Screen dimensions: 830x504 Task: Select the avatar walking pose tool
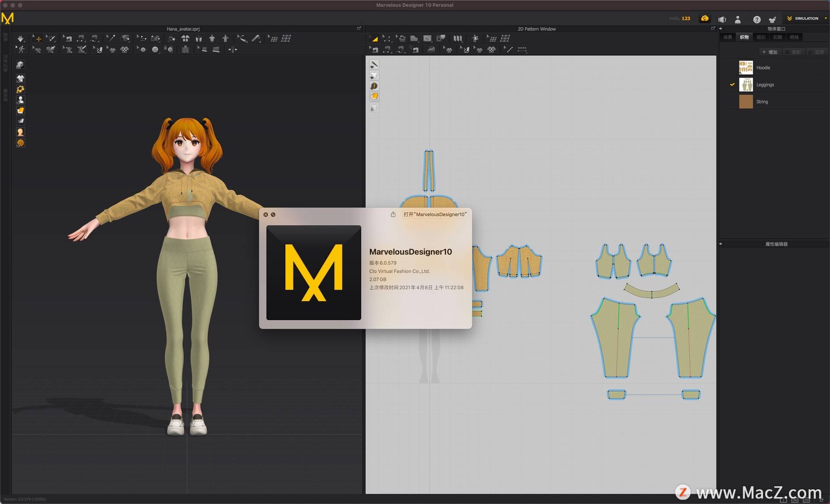click(20, 49)
